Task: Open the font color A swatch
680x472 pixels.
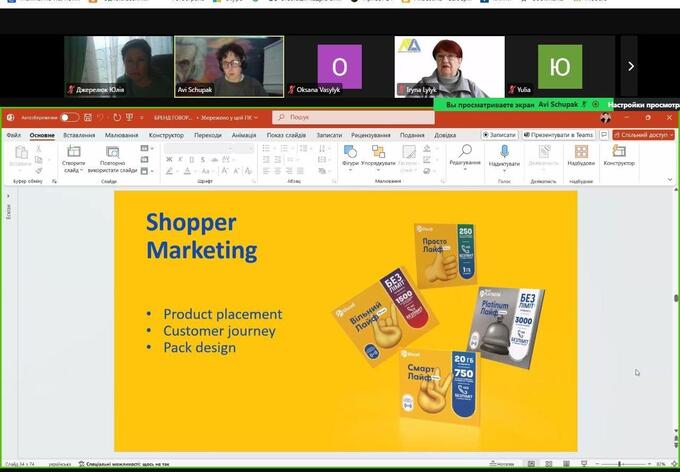Action: pyautogui.click(x=187, y=171)
